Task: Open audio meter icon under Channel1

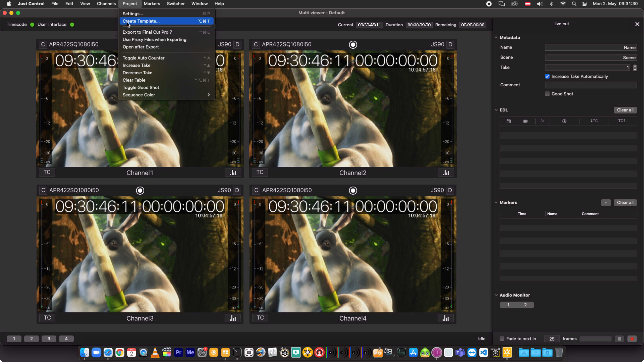Action: [233, 173]
